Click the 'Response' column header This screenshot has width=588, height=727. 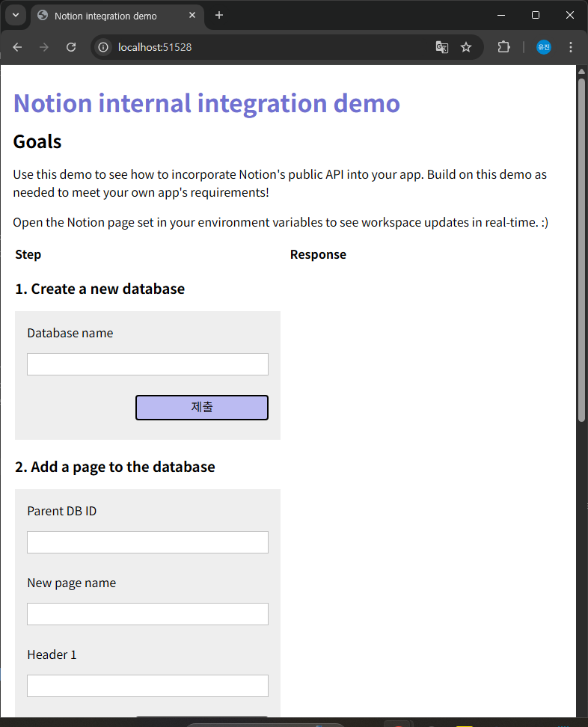[x=318, y=254]
